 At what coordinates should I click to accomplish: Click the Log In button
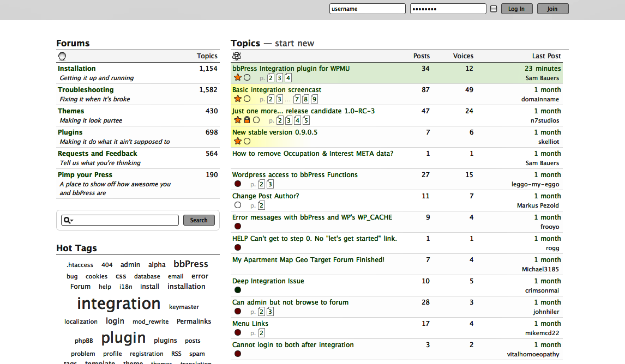point(516,9)
